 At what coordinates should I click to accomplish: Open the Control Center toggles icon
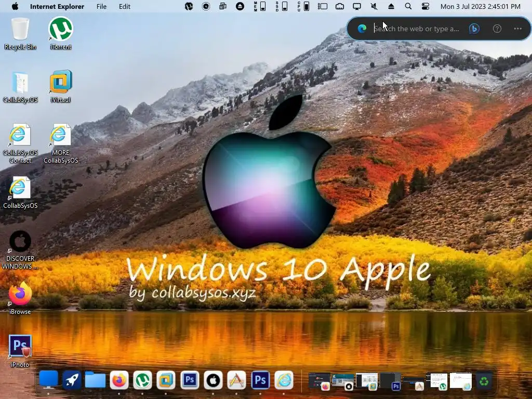click(425, 6)
